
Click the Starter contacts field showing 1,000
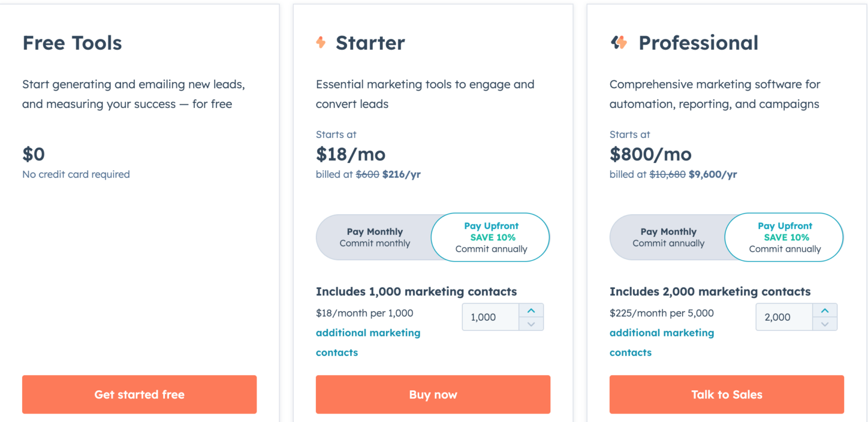click(489, 317)
